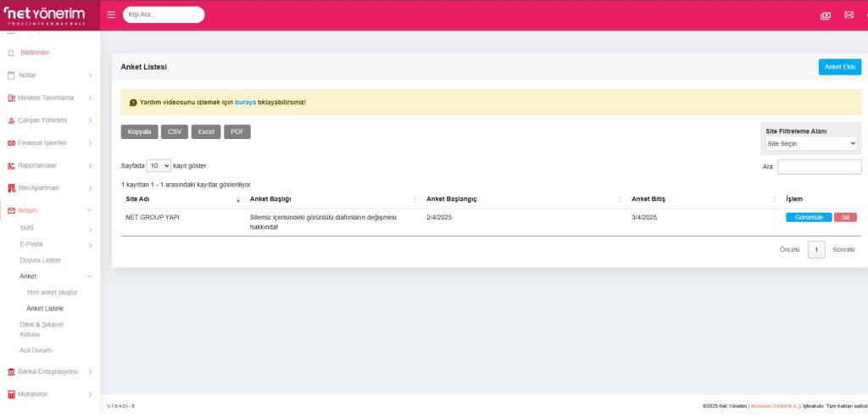Click the Notlar calendar icon
The height and width of the screenshot is (417, 868).
point(11,75)
